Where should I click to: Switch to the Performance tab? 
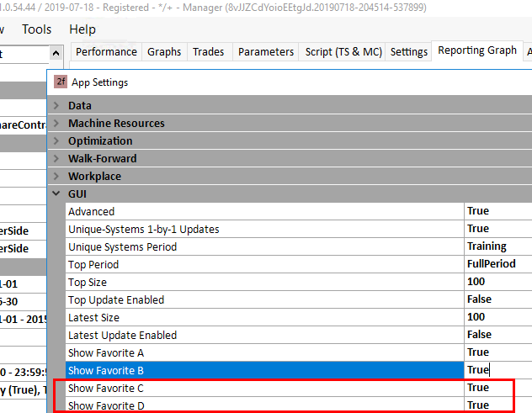point(106,52)
